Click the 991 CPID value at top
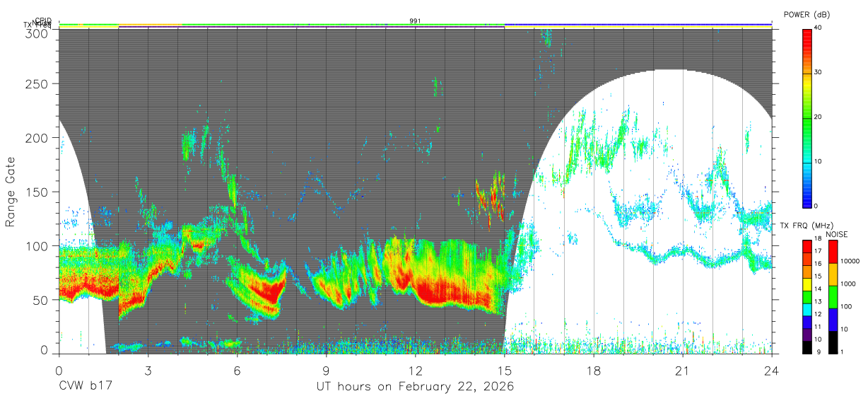This screenshot has width=868, height=401. click(x=415, y=21)
